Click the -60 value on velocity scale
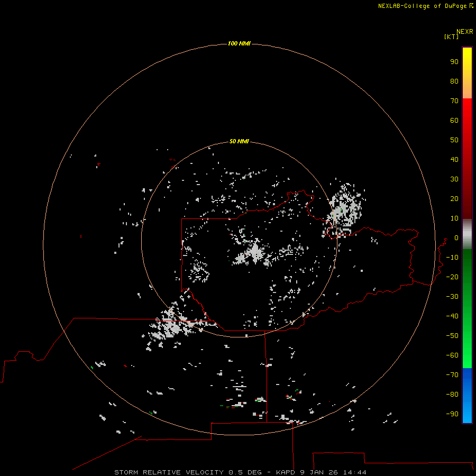Viewport: 476px width, 476px height. [452, 355]
